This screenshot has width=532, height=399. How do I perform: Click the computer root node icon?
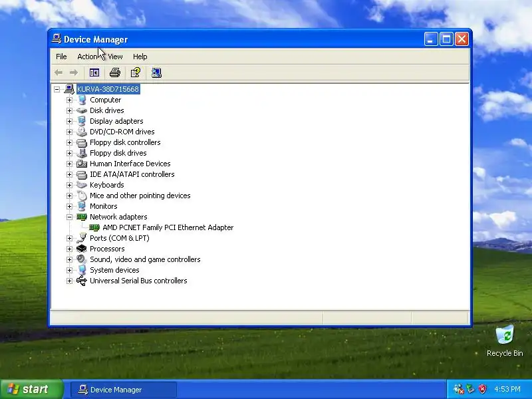(69, 89)
